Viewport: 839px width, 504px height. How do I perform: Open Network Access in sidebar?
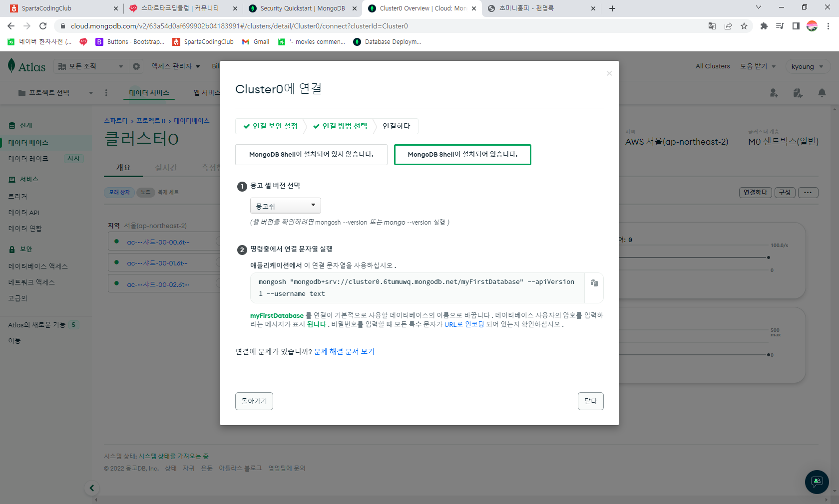(x=31, y=282)
